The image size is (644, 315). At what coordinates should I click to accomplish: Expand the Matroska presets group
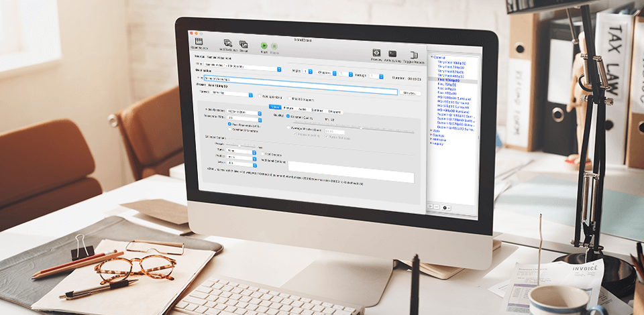pos(431,139)
